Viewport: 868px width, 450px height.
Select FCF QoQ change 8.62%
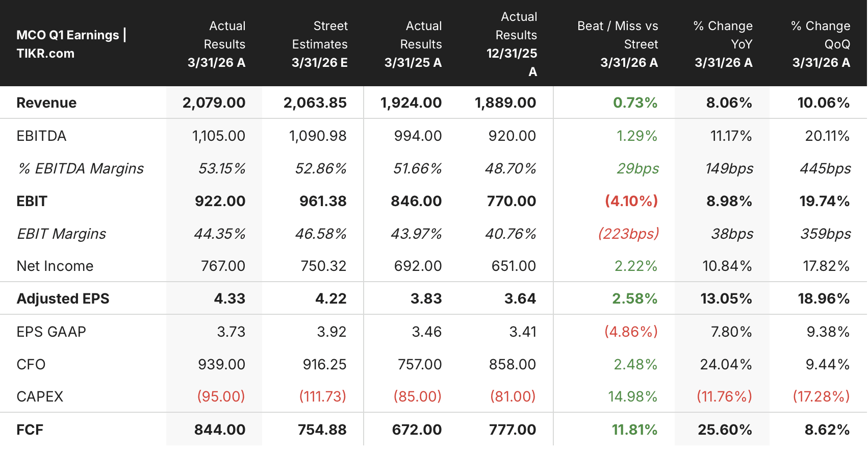tap(827, 430)
